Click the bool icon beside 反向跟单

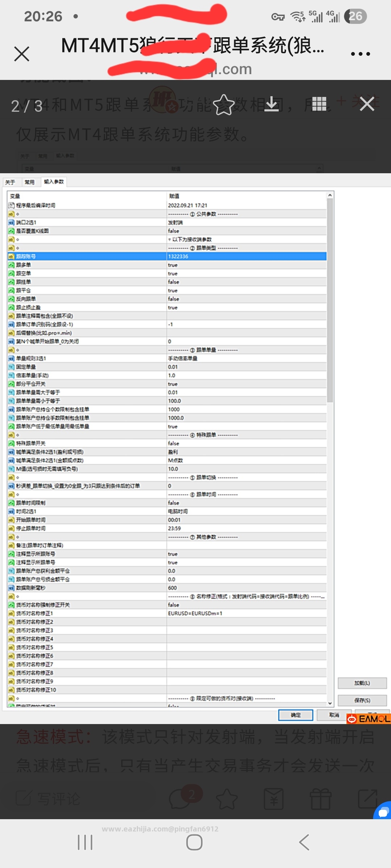click(11, 299)
